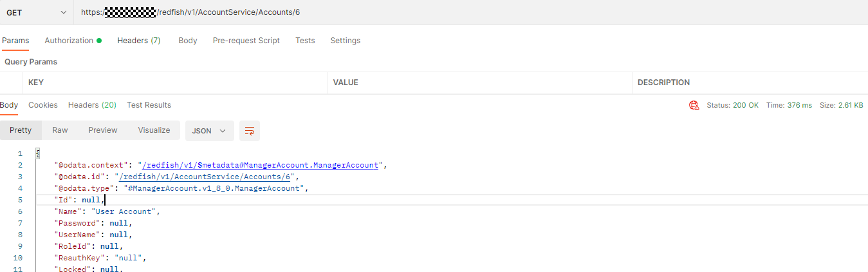Expand the JSON format dropdown

(209, 131)
